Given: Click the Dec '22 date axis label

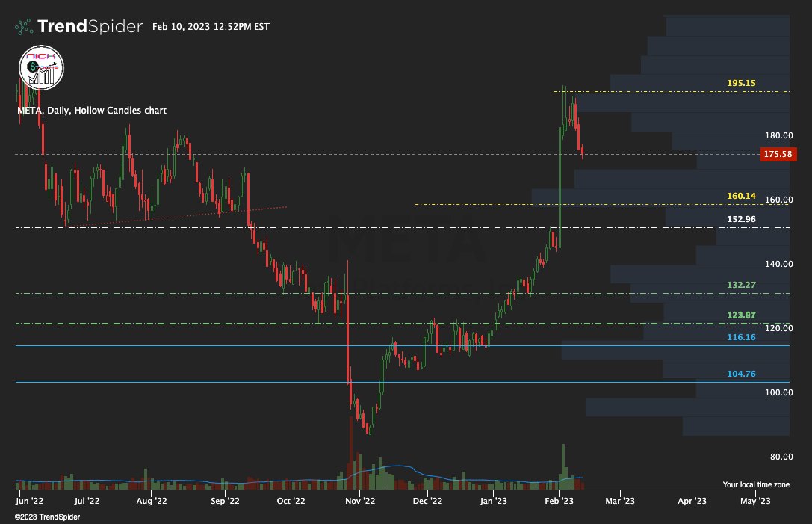Looking at the screenshot, I should pyautogui.click(x=428, y=501).
